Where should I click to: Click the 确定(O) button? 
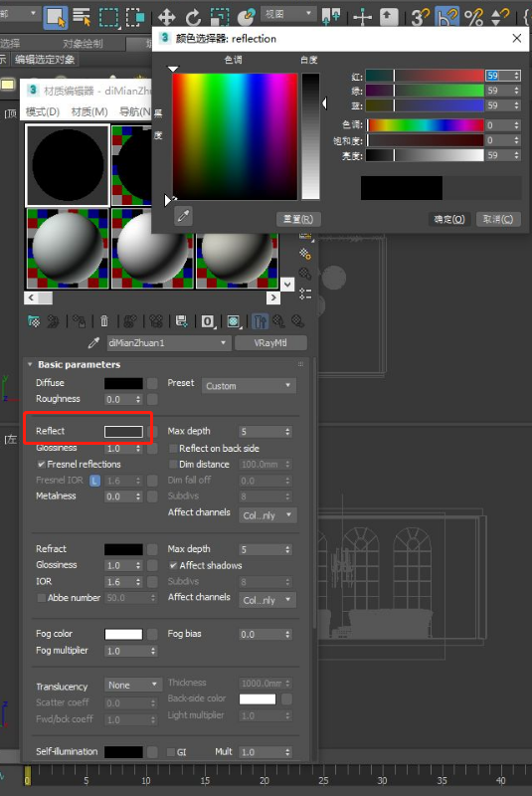[x=449, y=219]
